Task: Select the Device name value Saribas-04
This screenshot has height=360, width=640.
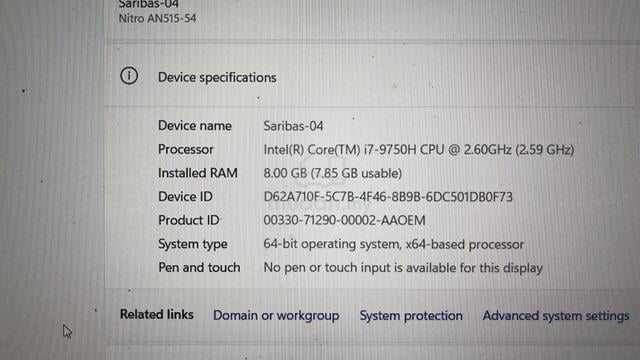Action: click(293, 126)
